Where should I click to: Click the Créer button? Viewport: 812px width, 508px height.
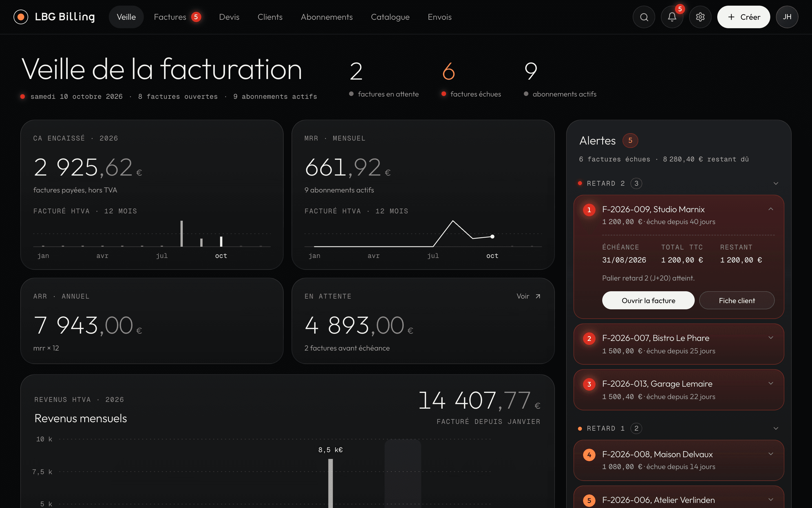743,17
